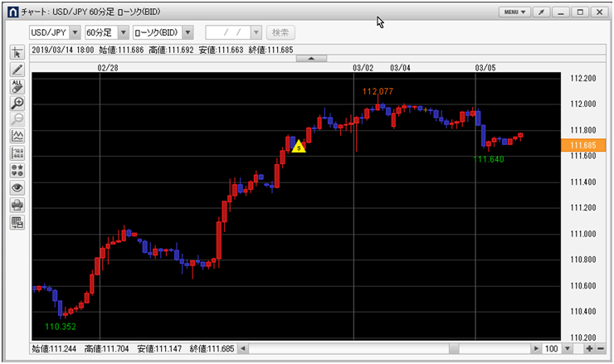Collapse the info panel using up arrow
The width and height of the screenshot is (614, 364).
tap(311, 58)
